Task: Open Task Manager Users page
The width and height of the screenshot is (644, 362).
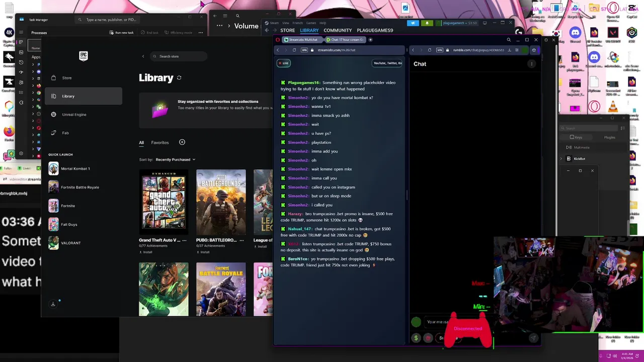Action: point(21,82)
